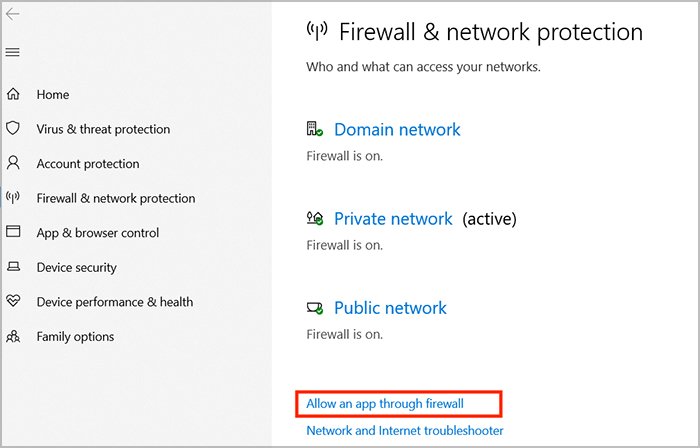The width and height of the screenshot is (700, 448).
Task: Click the Home house icon
Action: 13,94
